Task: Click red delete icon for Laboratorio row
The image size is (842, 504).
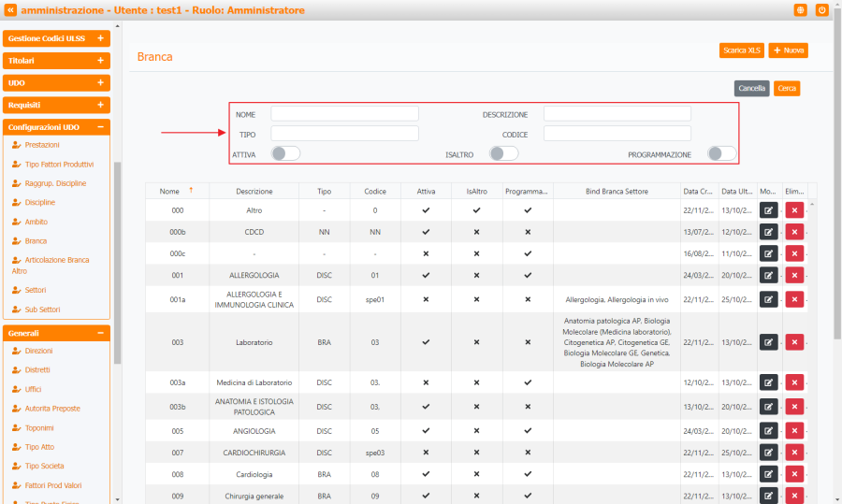Action: tap(794, 342)
